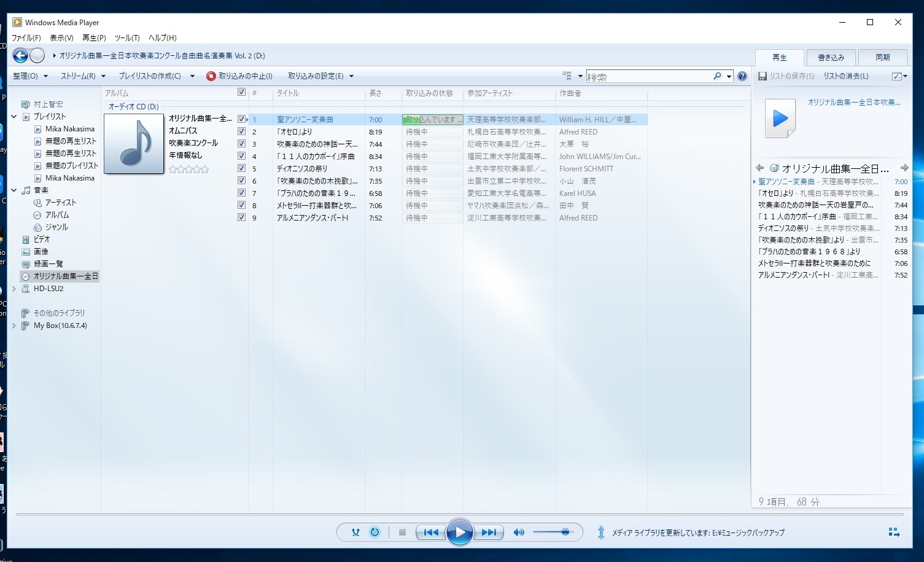Open 録画一覧 in the navigation tree
The height and width of the screenshot is (562, 924).
(48, 264)
